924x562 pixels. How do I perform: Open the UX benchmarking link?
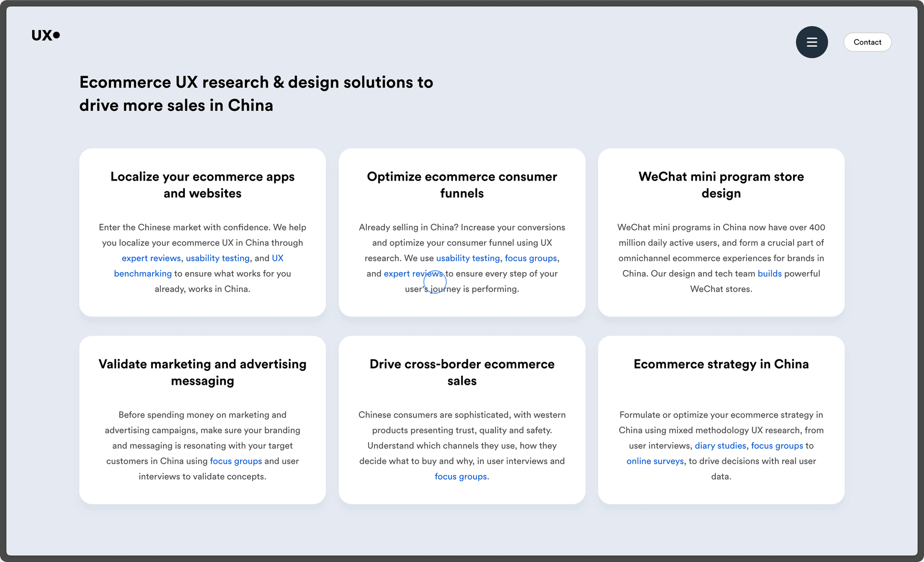pos(142,273)
